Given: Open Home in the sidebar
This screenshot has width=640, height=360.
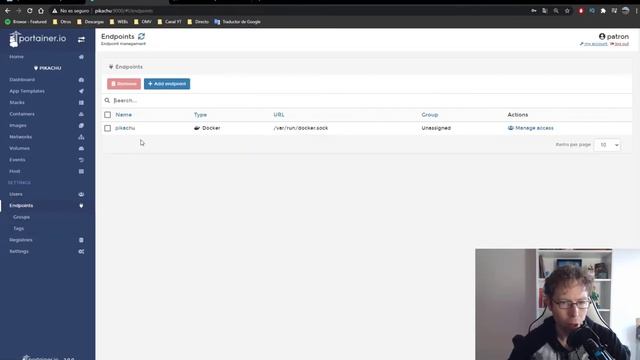Looking at the screenshot, I should click(x=16, y=57).
